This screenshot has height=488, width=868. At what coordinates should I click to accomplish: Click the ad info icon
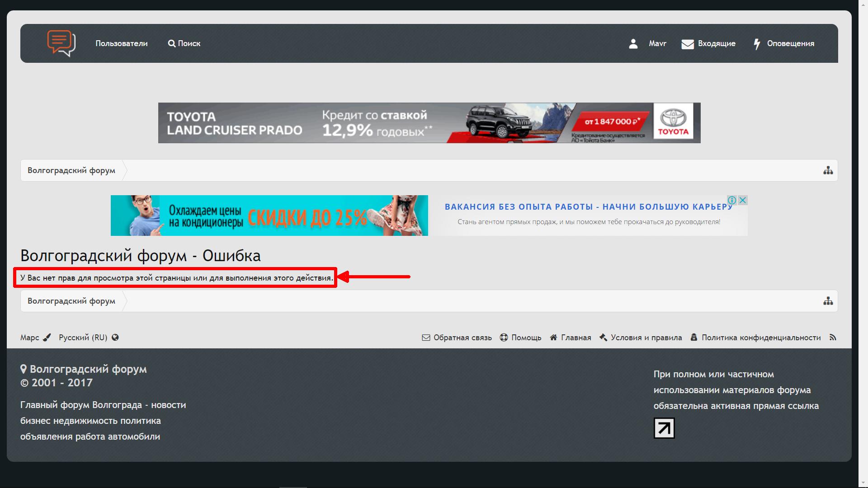[x=732, y=200]
